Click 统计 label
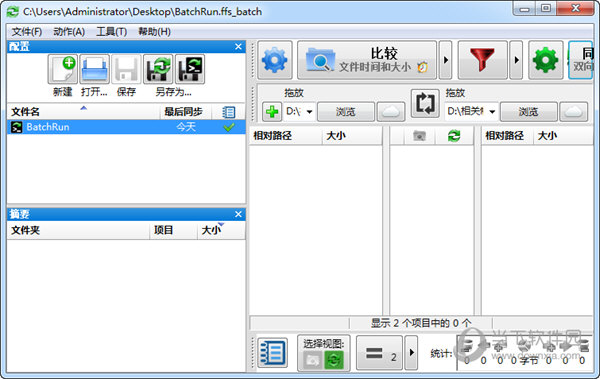600x379 pixels. [441, 353]
